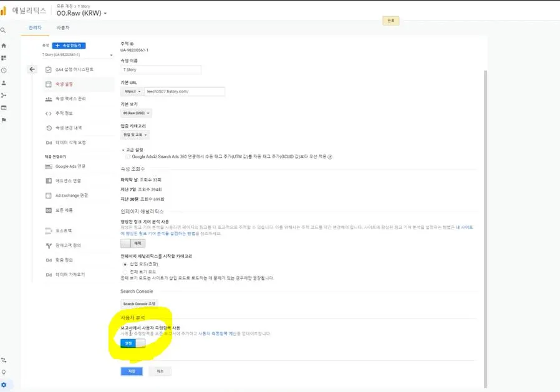Click the back arrow above the sidebar
Image resolution: width=560 pixels, height=392 pixels.
32,69
